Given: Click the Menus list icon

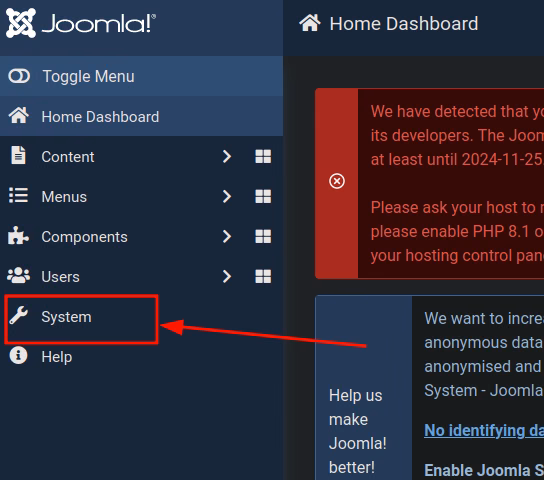Looking at the screenshot, I should coord(18,195).
